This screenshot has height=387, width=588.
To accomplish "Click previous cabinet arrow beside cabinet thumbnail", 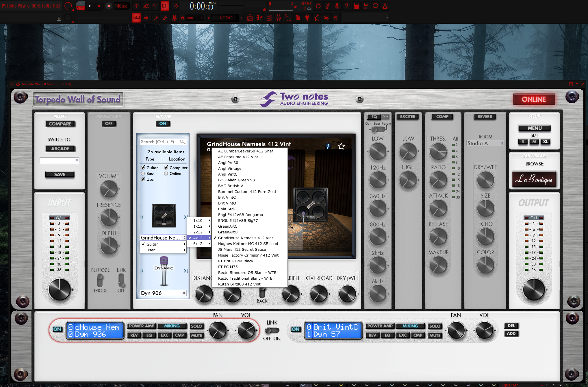I will (142, 217).
